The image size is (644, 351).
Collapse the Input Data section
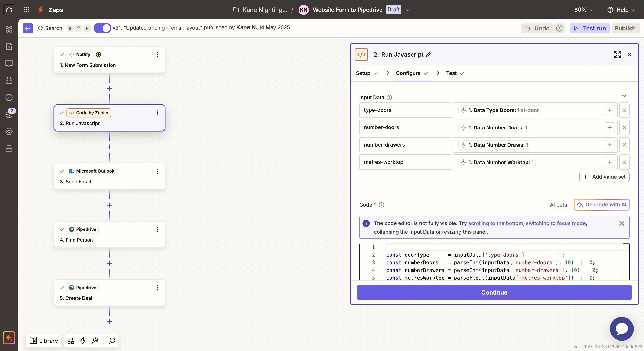(624, 96)
